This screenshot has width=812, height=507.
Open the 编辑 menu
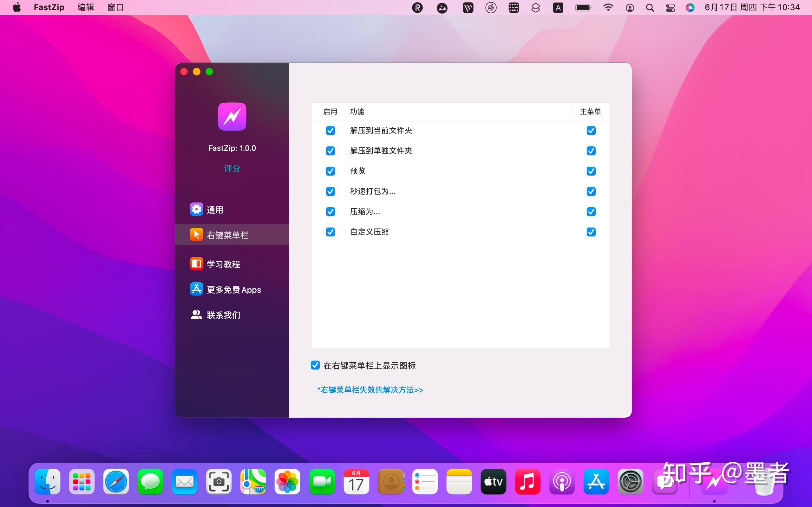(86, 7)
